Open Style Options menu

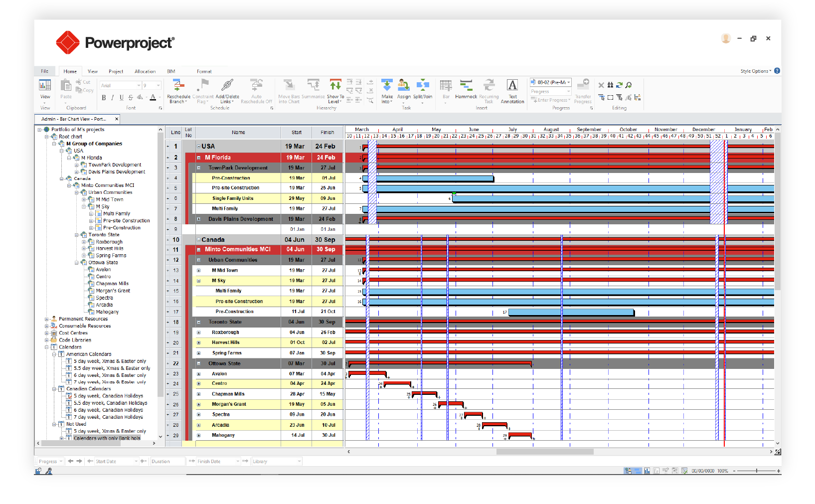(756, 71)
